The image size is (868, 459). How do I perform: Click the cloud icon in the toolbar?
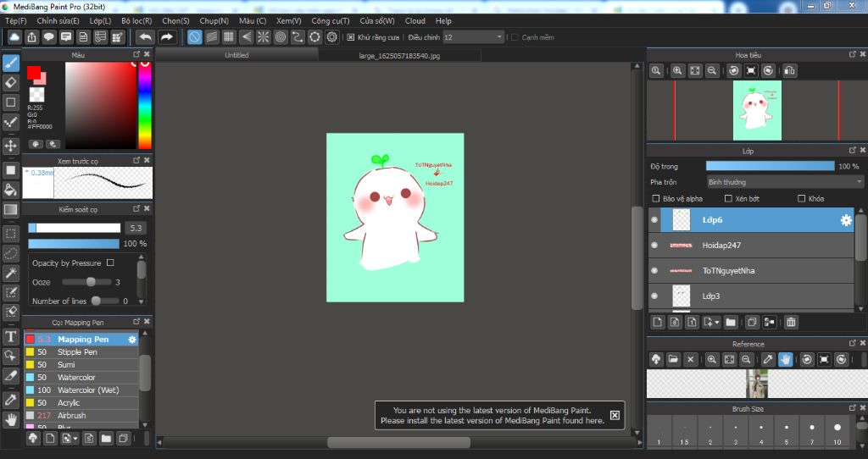pyautogui.click(x=14, y=37)
